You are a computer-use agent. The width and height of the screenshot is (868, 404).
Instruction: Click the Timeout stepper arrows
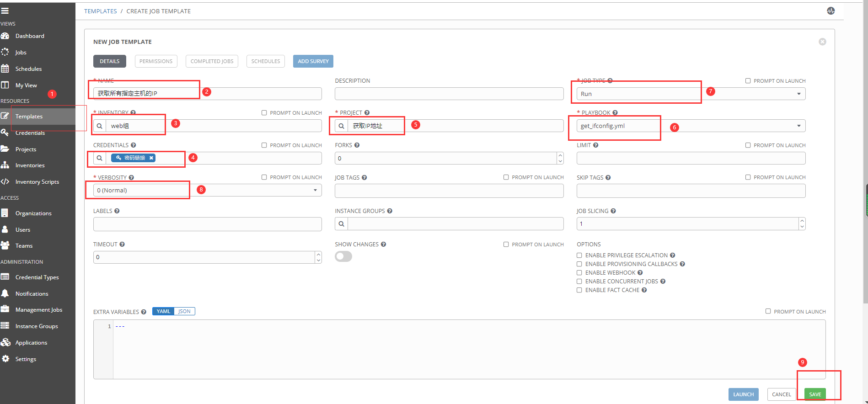(x=318, y=257)
